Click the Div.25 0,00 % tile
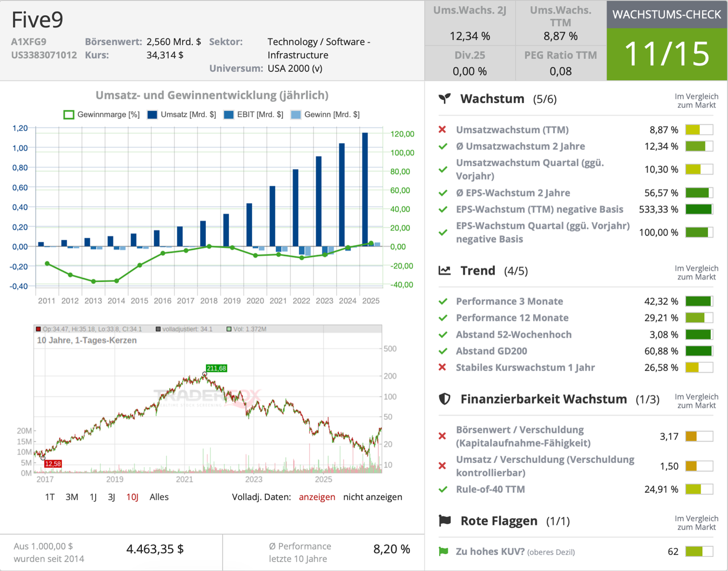Viewport: 728px width, 571px height. coord(470,63)
